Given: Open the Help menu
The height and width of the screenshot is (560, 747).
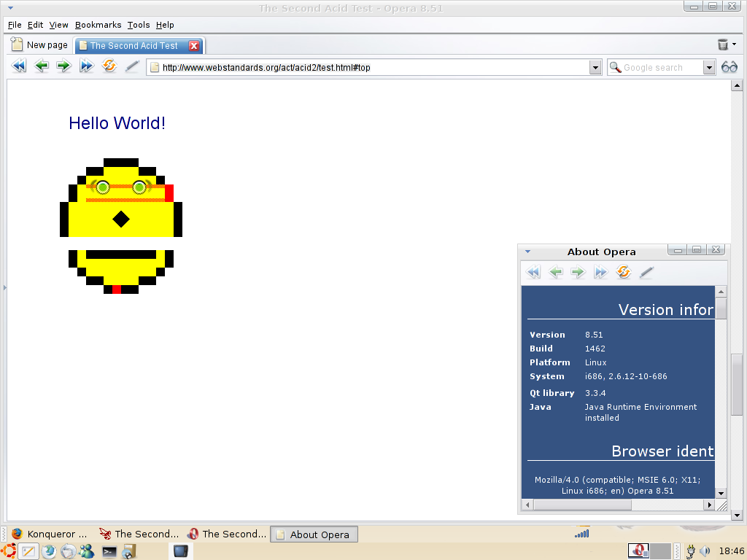Looking at the screenshot, I should coord(165,25).
